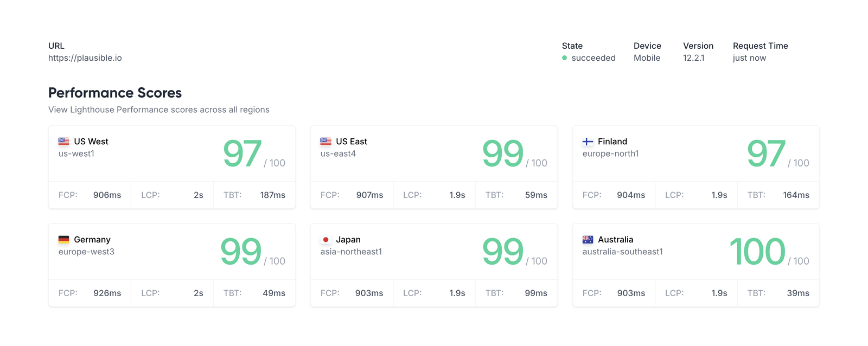The image size is (868, 346).
Task: Click the Mobile device value
Action: [647, 58]
